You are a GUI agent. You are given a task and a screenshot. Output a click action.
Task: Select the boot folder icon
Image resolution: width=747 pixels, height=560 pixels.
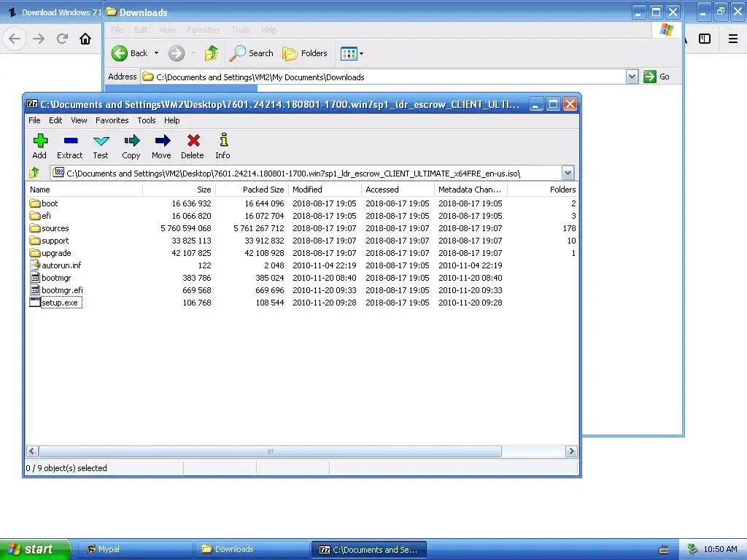pos(35,203)
